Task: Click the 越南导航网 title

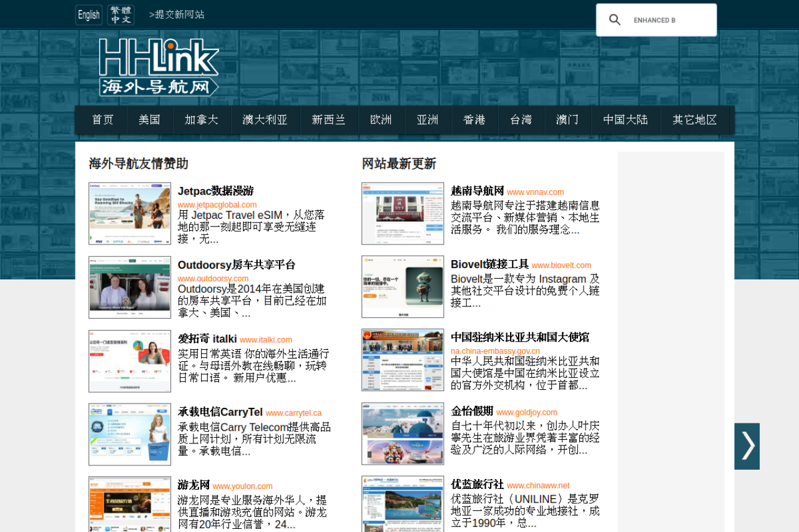Action: 478,191
